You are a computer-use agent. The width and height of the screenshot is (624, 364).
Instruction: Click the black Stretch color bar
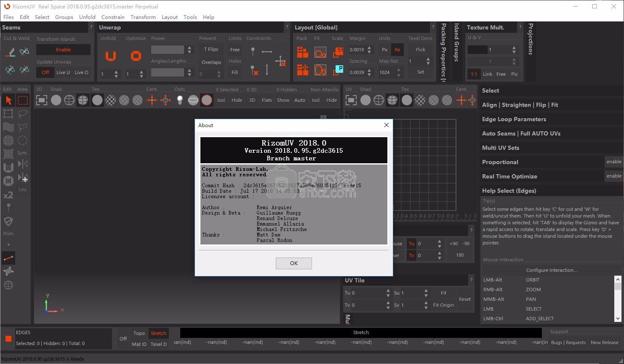pos(361,332)
